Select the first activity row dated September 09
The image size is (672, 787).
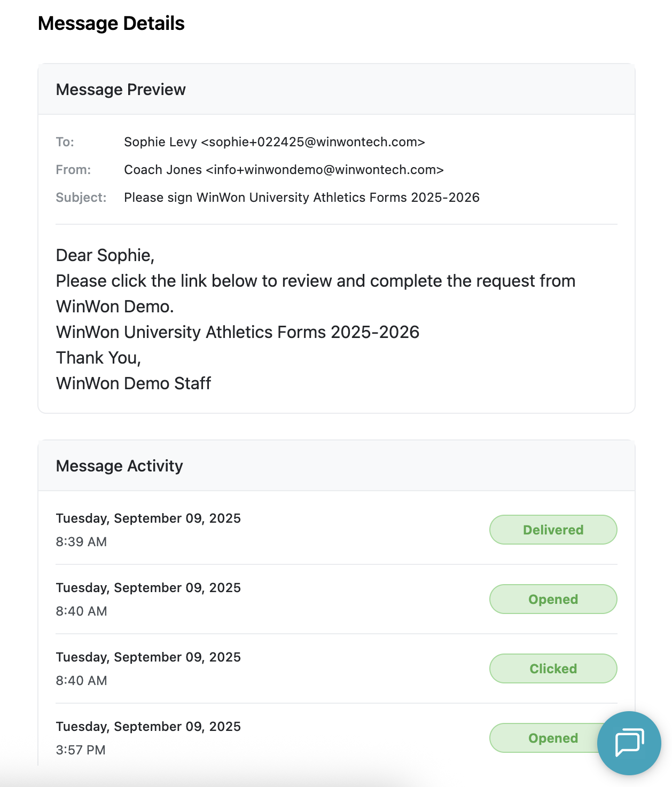149,518
